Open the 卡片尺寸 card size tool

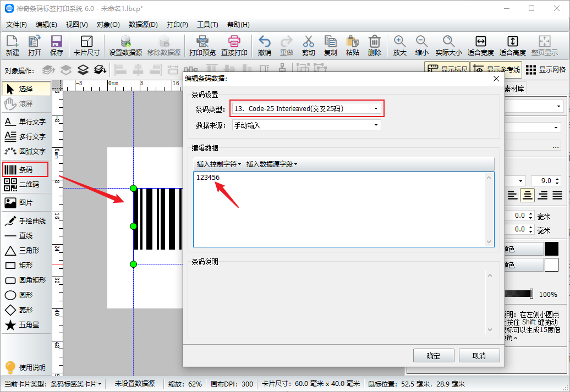point(86,46)
